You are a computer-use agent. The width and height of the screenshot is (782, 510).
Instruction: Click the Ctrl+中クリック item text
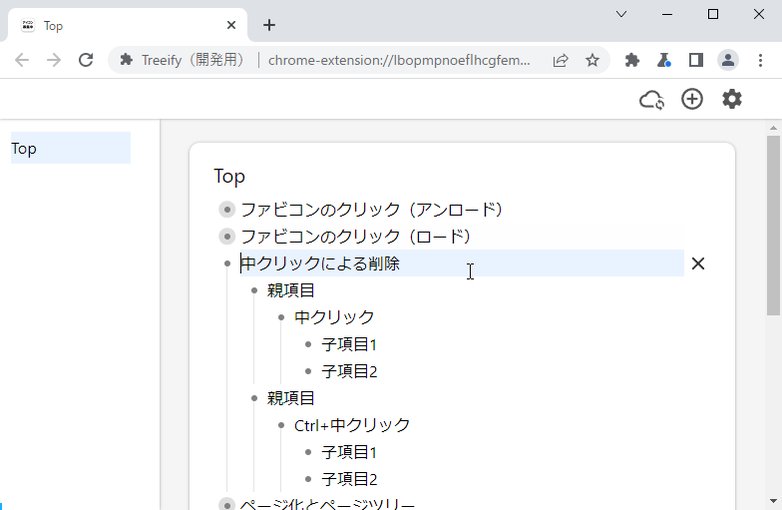pos(352,425)
